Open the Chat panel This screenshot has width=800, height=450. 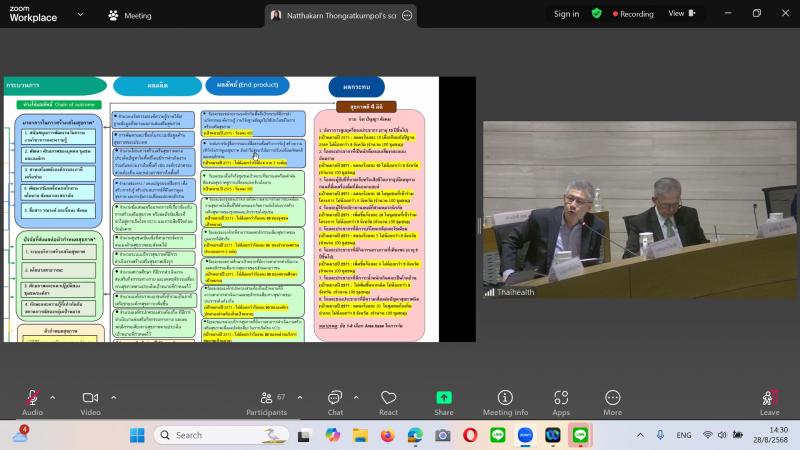[x=335, y=402]
